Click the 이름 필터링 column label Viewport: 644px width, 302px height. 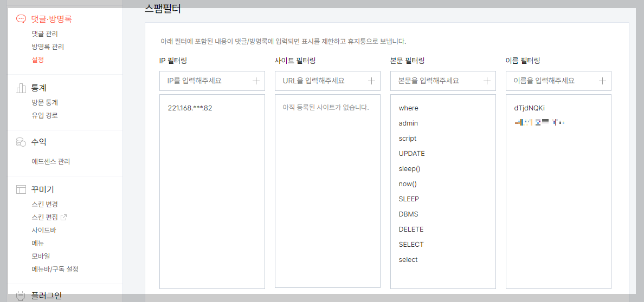coord(523,61)
